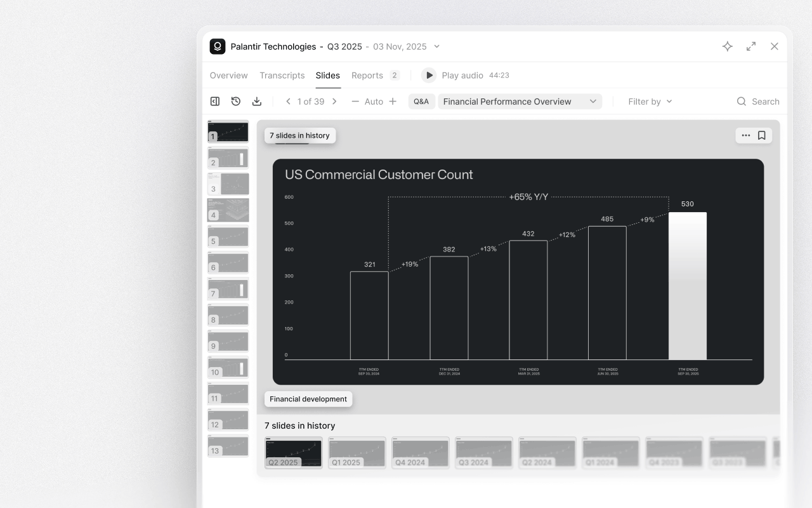Open the Q4 2024 history slide
The height and width of the screenshot is (508, 812).
[x=421, y=453]
